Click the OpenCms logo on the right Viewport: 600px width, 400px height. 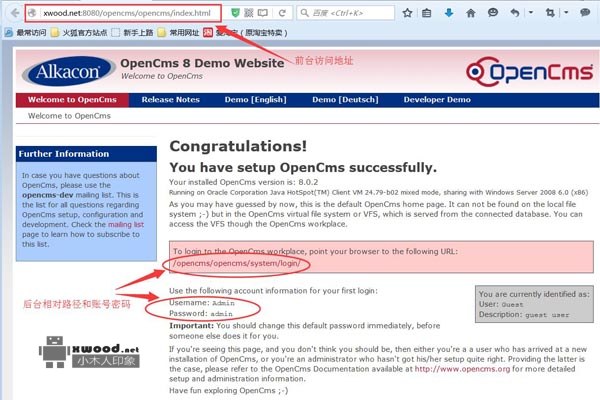(530, 72)
